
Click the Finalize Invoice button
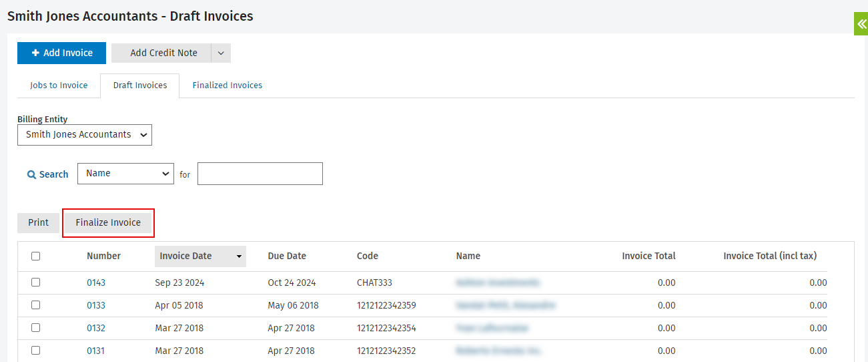(108, 222)
